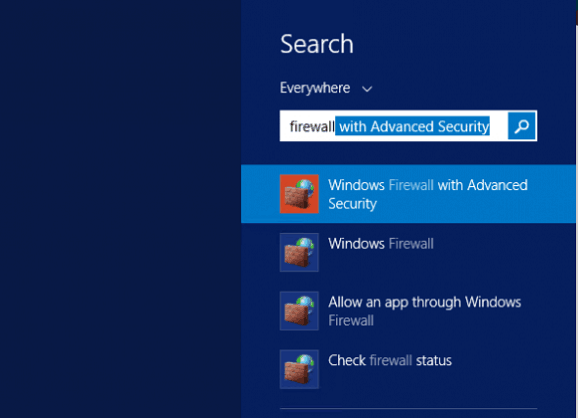Click the empty space after Security in search box
The image size is (578, 418).
pos(498,126)
